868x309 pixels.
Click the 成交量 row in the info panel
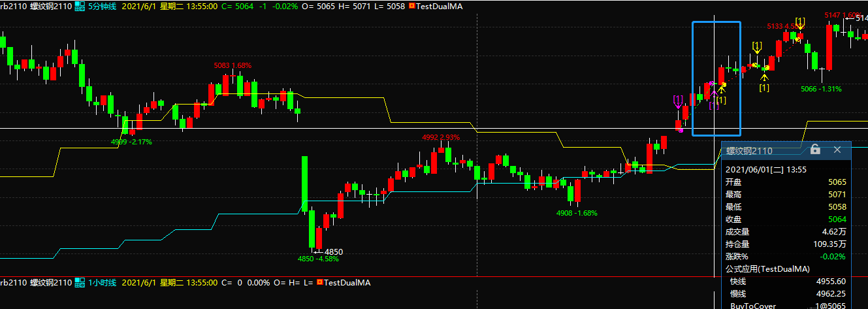(737, 231)
